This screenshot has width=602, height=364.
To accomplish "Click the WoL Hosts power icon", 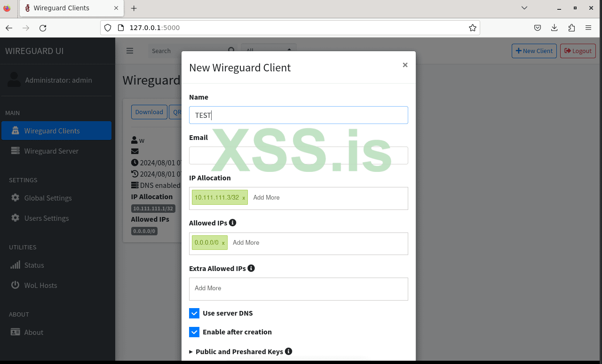I will tap(16, 285).
